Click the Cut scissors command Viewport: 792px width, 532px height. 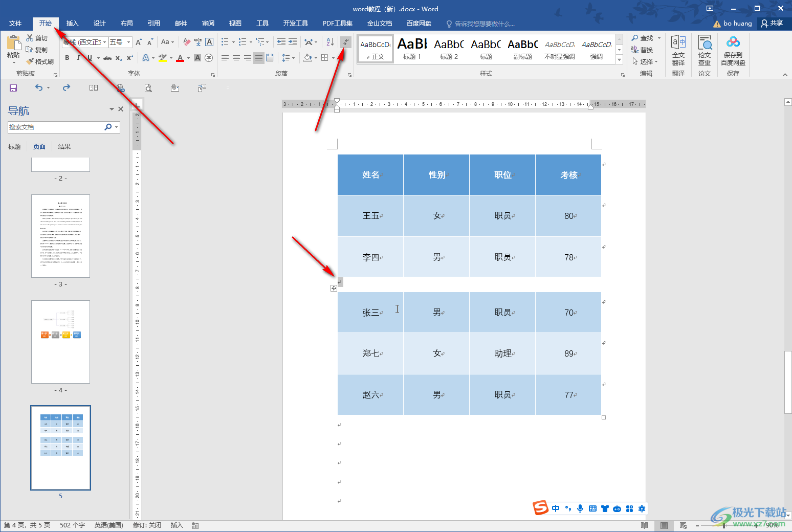[37, 38]
